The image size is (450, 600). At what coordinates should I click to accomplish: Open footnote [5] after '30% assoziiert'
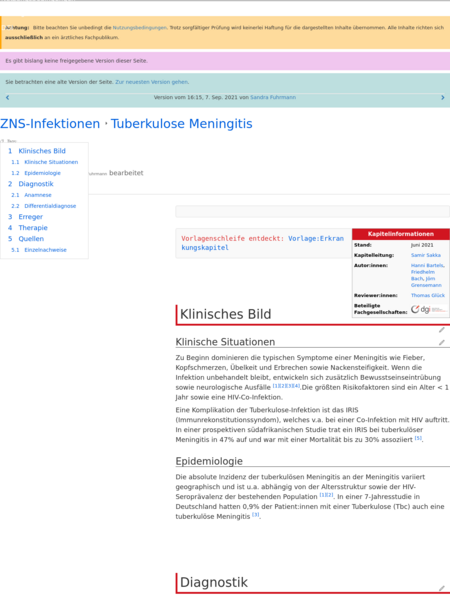[x=418, y=438]
